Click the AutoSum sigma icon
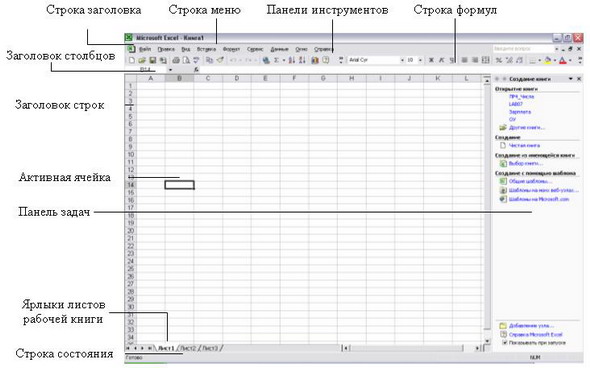The image size is (590, 368). coord(276,60)
